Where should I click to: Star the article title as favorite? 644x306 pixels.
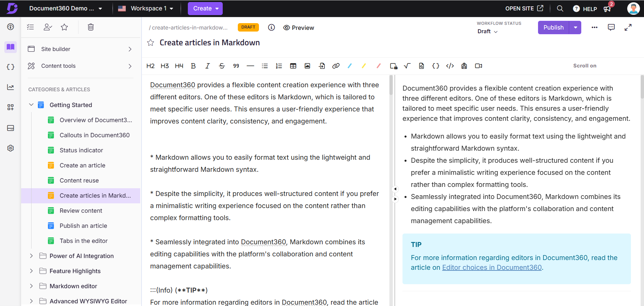point(151,43)
